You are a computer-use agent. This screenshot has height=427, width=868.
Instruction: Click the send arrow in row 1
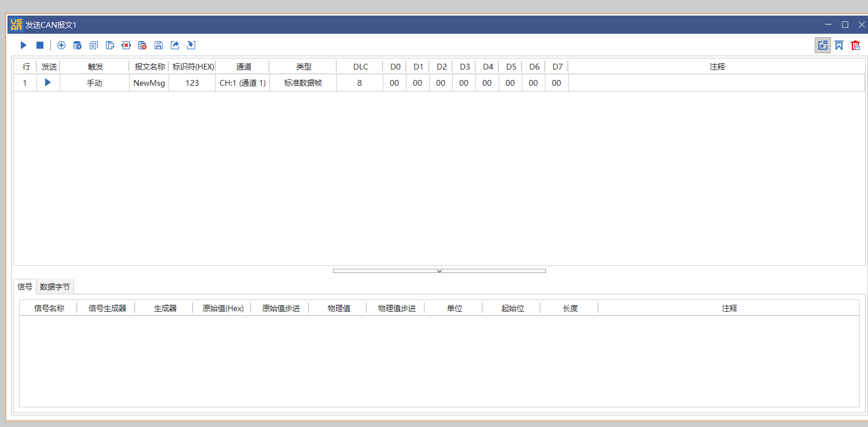[x=48, y=82]
